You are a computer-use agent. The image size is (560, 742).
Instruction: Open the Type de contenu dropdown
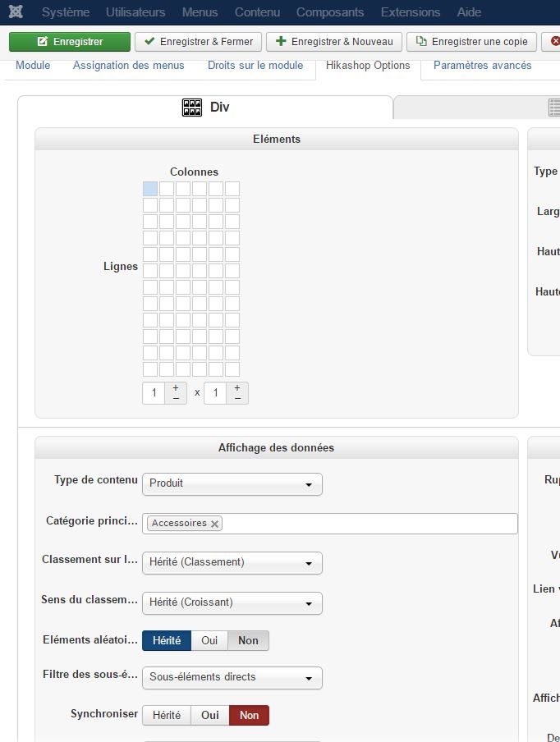232,484
